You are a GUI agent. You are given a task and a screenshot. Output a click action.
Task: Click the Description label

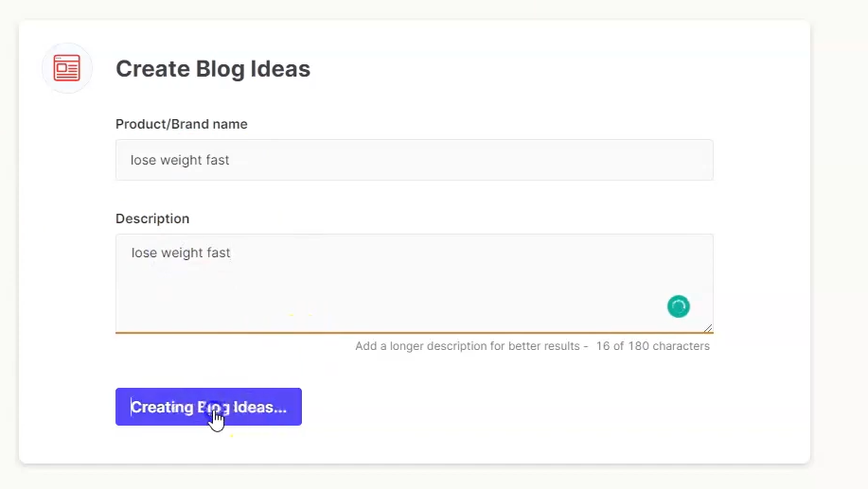(x=152, y=218)
